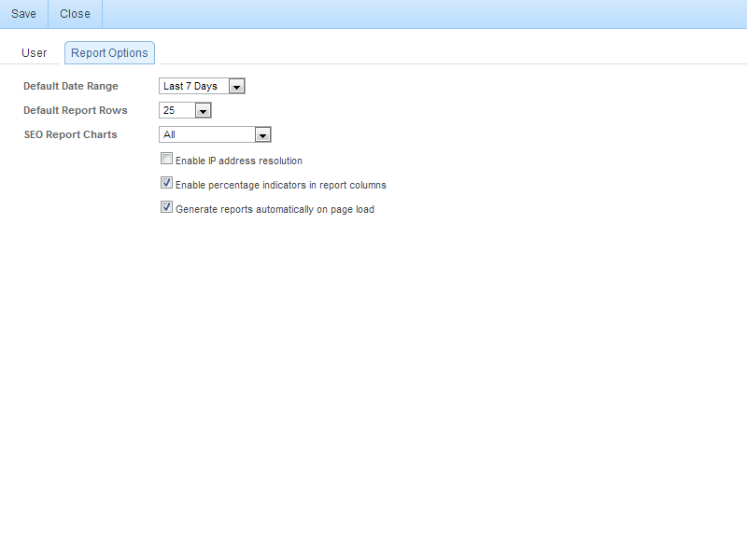Click the Save button
The image size is (747, 560).
pyautogui.click(x=24, y=14)
